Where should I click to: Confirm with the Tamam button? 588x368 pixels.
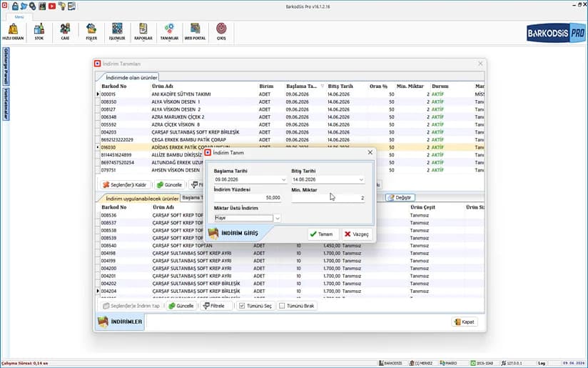point(323,234)
